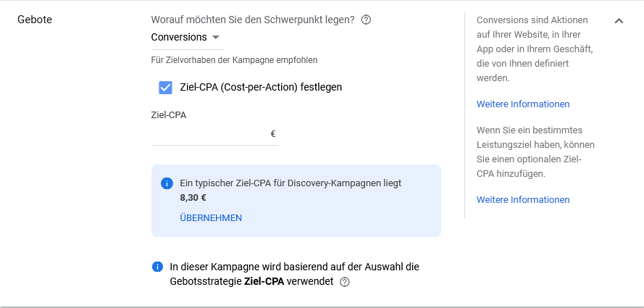Screen dimensions: 644x308
Task: Click the arrow next to Conversions
Action: tap(216, 38)
